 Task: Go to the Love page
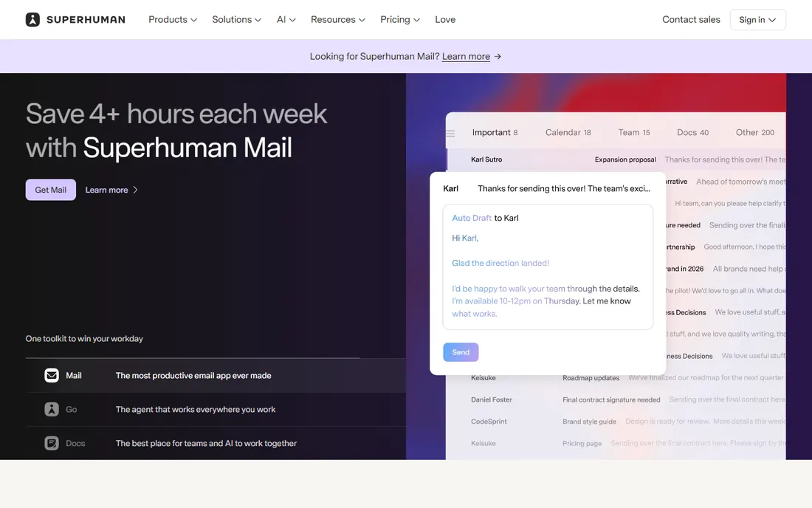point(445,20)
